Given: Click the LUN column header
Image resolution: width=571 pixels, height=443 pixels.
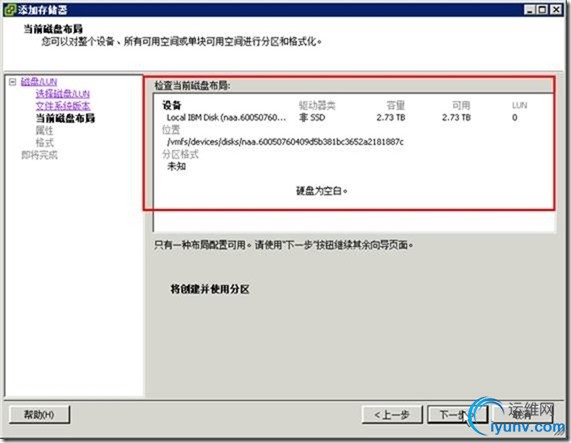Looking at the screenshot, I should click(x=519, y=105).
